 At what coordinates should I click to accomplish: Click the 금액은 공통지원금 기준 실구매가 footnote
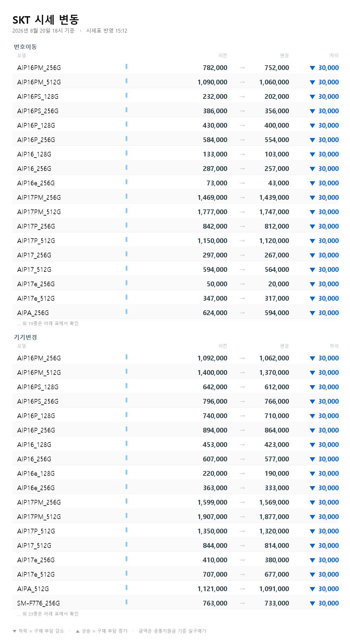(173, 631)
